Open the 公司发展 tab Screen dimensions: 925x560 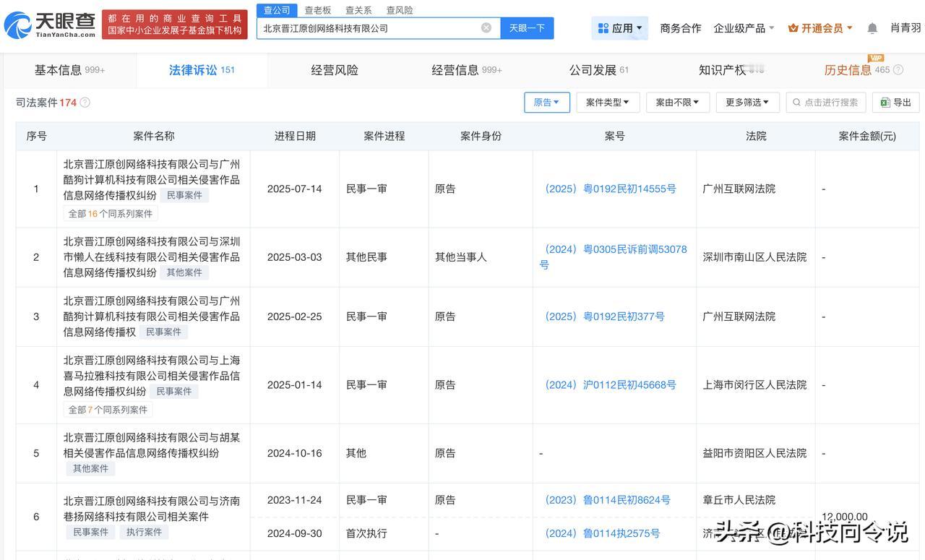pos(599,70)
